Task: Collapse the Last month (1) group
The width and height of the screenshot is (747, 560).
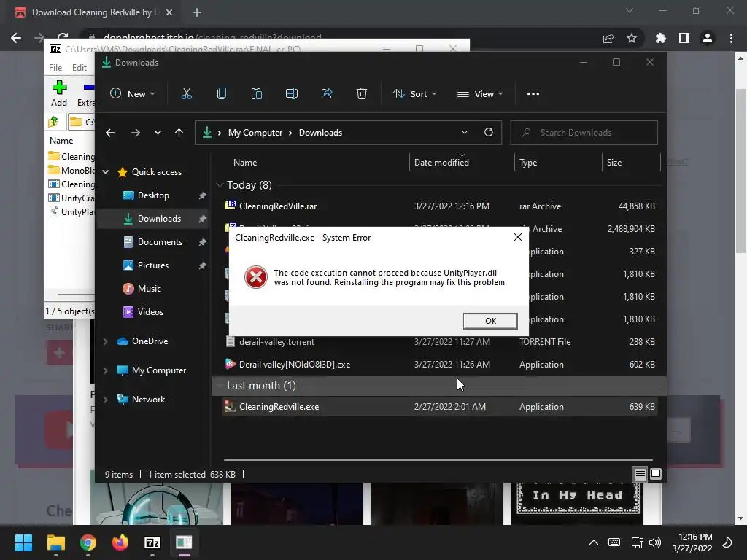Action: [220, 386]
